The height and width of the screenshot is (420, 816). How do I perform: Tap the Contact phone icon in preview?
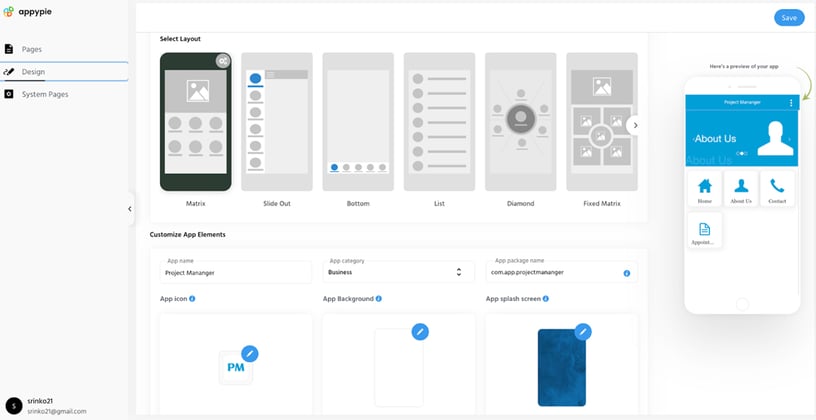pos(777,187)
